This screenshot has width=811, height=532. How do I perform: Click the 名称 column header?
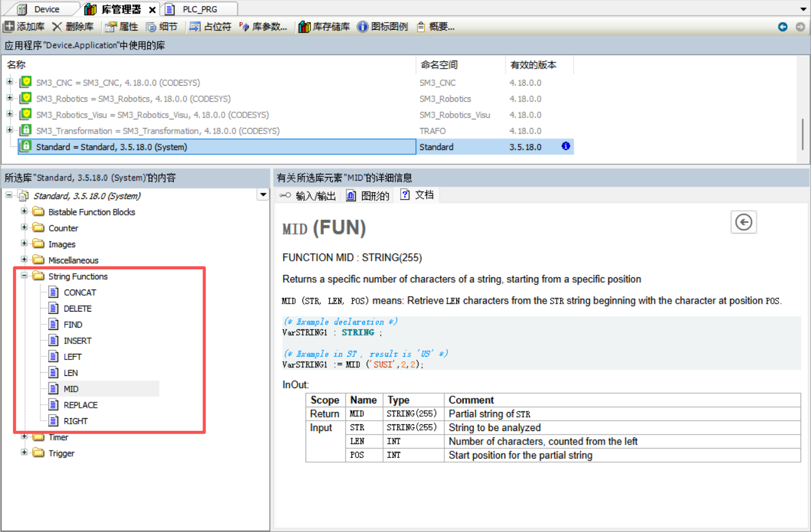click(209, 65)
